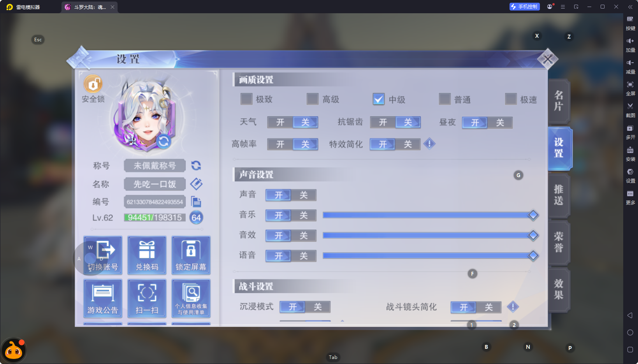Refresh the 称号 (title) selection

(x=196, y=165)
